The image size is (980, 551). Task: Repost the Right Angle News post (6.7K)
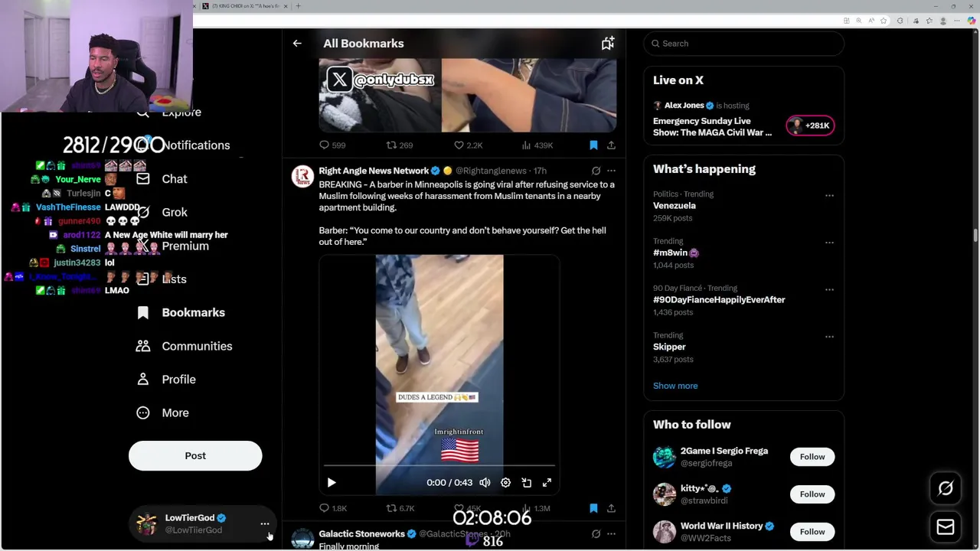(x=400, y=508)
